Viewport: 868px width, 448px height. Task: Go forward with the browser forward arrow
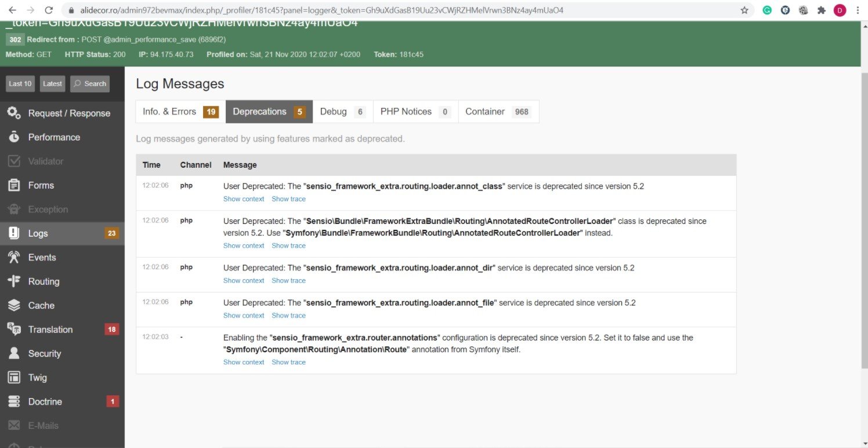pyautogui.click(x=31, y=10)
